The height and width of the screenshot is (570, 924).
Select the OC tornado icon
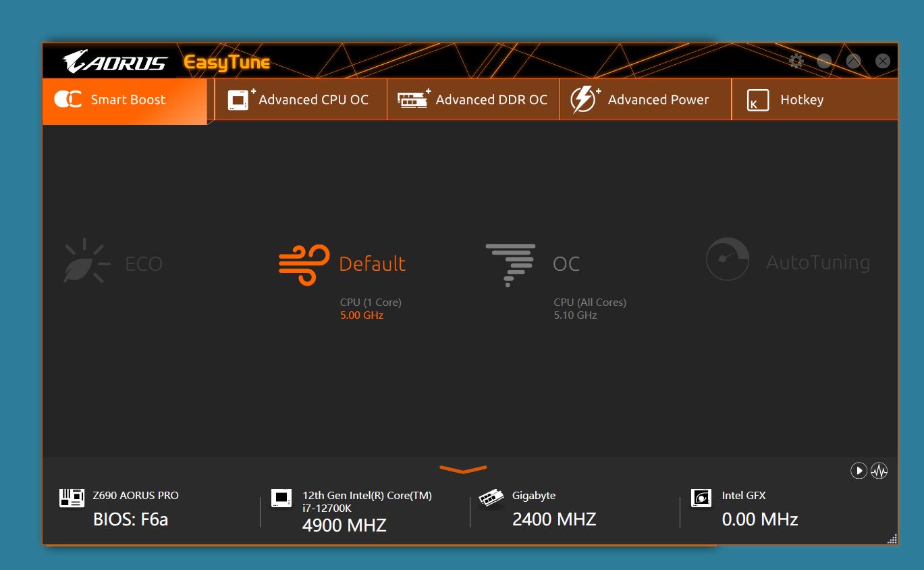pyautogui.click(x=511, y=265)
